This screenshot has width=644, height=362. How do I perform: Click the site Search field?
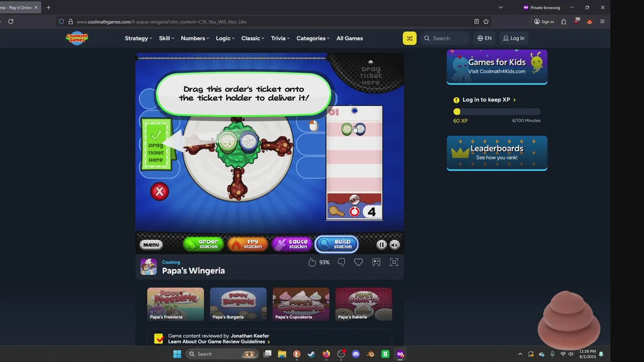point(445,38)
